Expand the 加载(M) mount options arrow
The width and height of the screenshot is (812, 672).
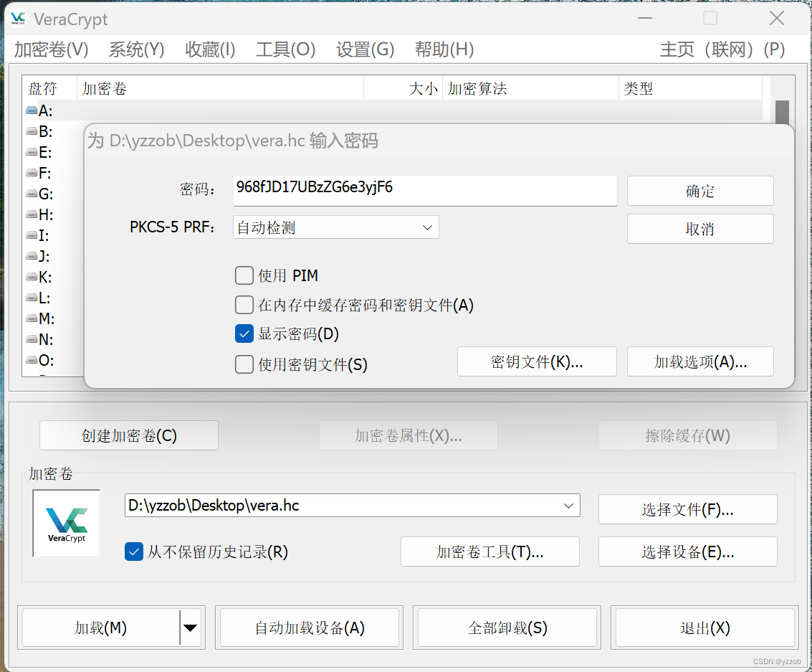click(x=190, y=628)
